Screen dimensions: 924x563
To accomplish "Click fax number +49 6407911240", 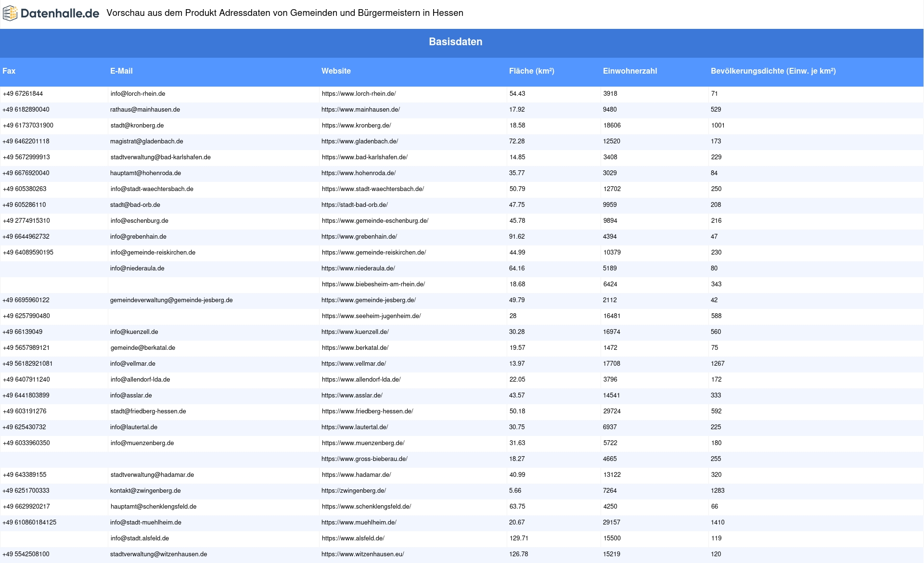I will coord(26,380).
